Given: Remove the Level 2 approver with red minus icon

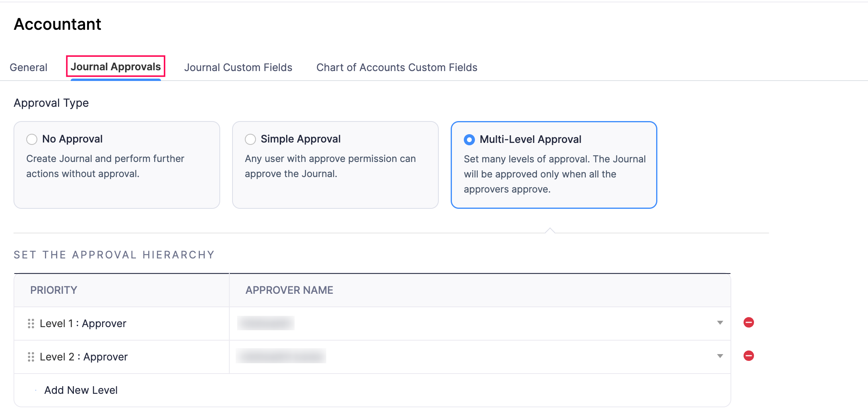Looking at the screenshot, I should coord(749,356).
